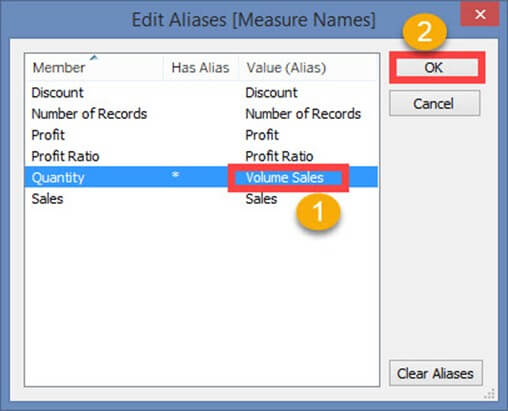Image resolution: width=508 pixels, height=411 pixels.
Task: Click the Clear Aliases button
Action: (435, 373)
